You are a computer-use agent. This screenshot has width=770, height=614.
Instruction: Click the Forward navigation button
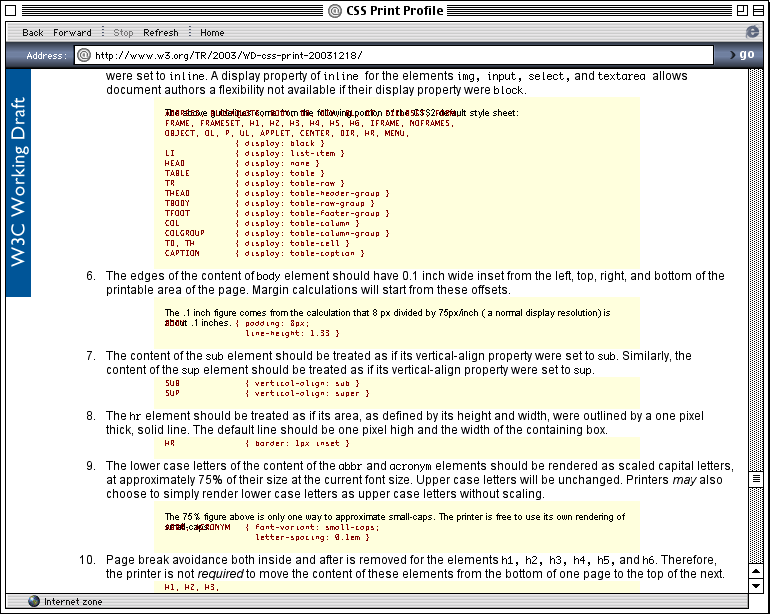click(x=72, y=33)
